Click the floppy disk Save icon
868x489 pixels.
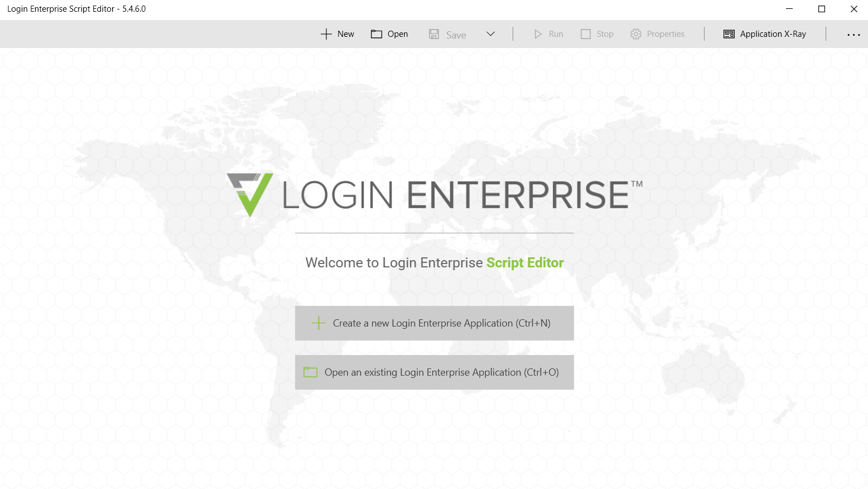434,34
